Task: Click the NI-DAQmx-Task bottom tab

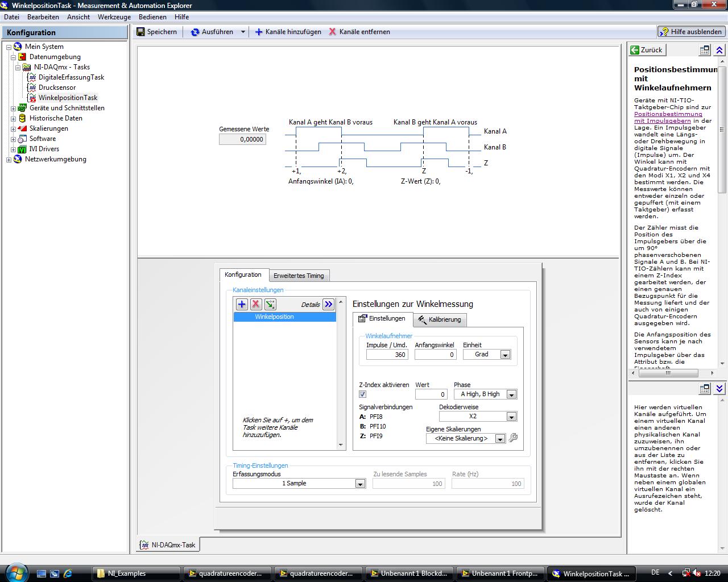Action: pos(168,545)
